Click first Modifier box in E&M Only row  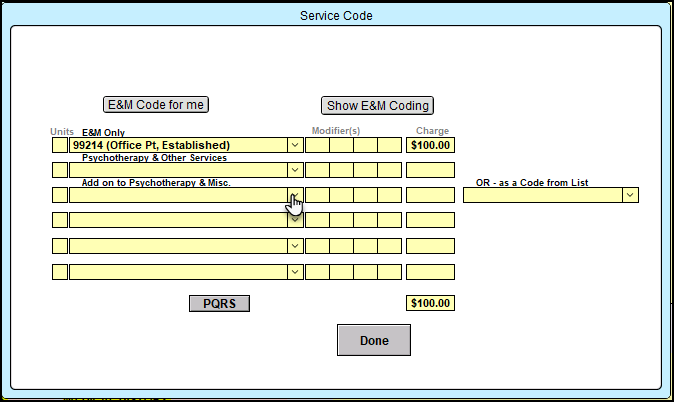coord(316,145)
